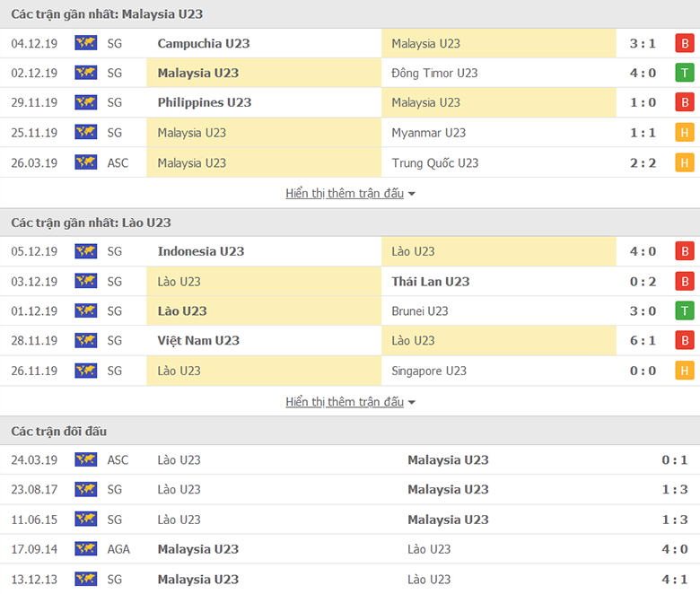Image resolution: width=700 pixels, height=594 pixels.
Task: Expand more Lào U23 matches
Action: [345, 402]
